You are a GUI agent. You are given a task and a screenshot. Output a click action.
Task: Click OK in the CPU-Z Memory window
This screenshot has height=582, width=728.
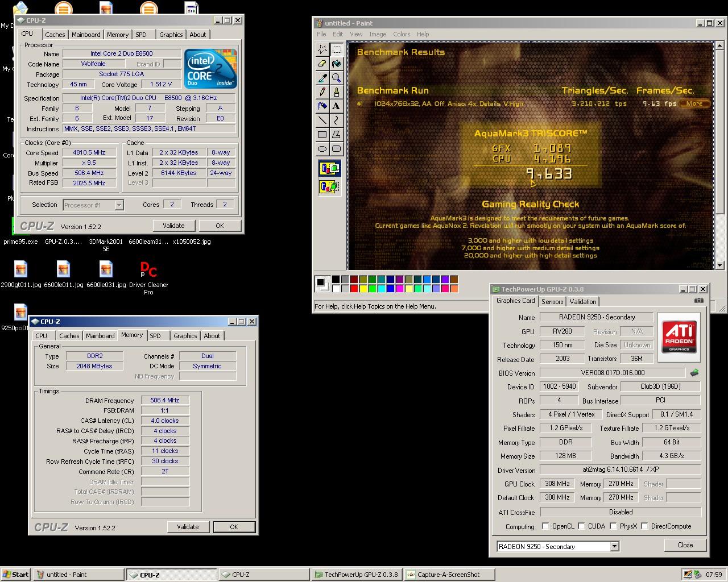(234, 527)
